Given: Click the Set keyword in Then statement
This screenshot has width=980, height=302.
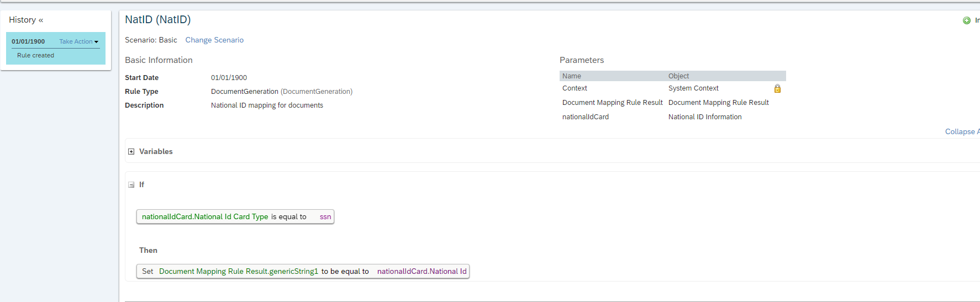Looking at the screenshot, I should 147,271.
